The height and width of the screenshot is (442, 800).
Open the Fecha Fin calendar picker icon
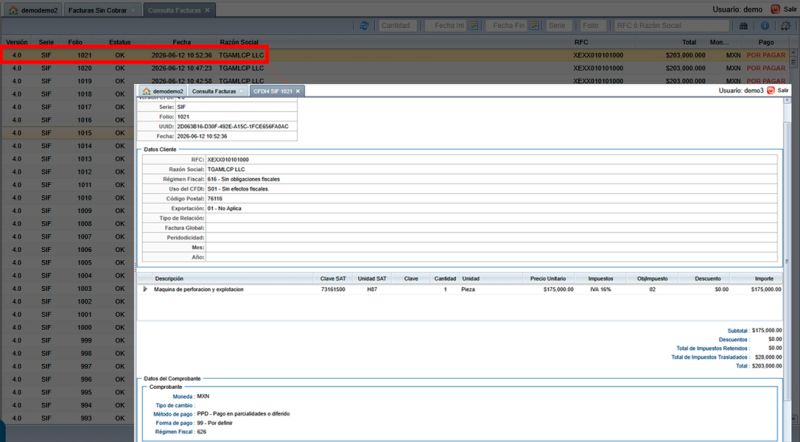click(x=534, y=26)
